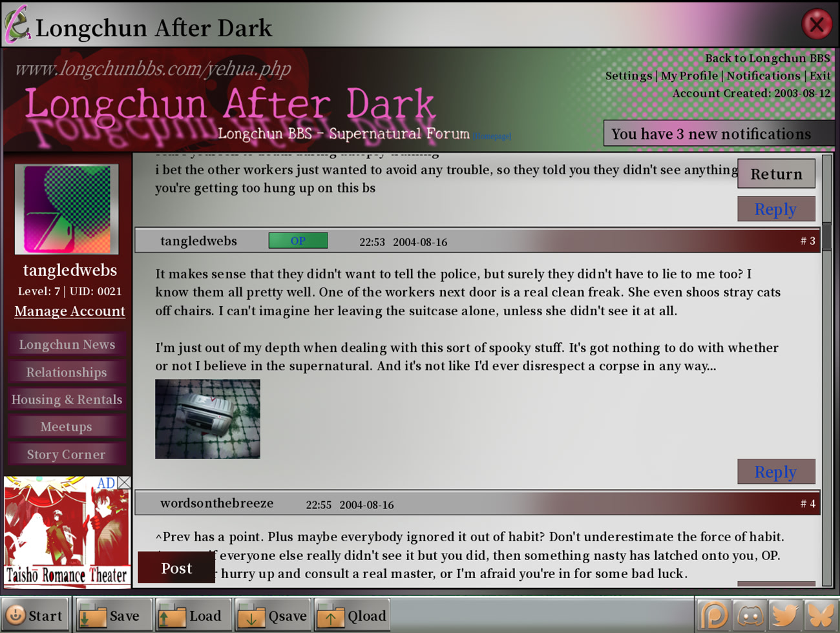Viewport: 840px width, 633px height.
Task: Go to Housing & Rentals board
Action: 67,399
